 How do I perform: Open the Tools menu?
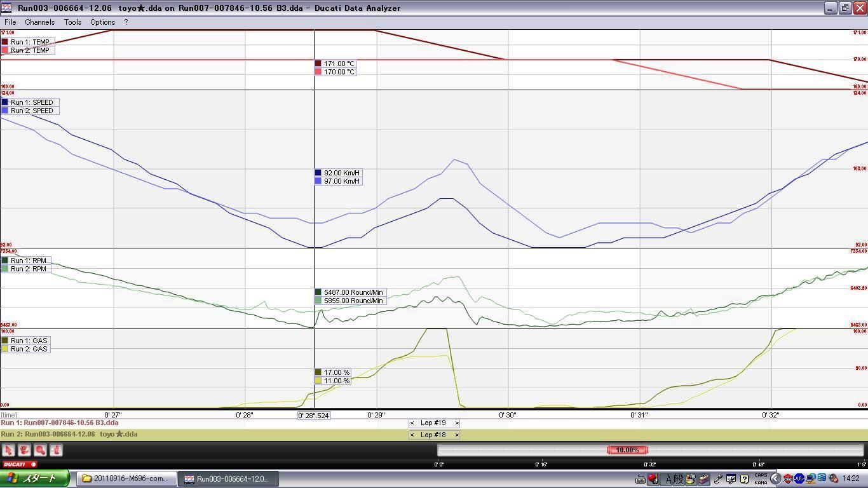[x=72, y=22]
